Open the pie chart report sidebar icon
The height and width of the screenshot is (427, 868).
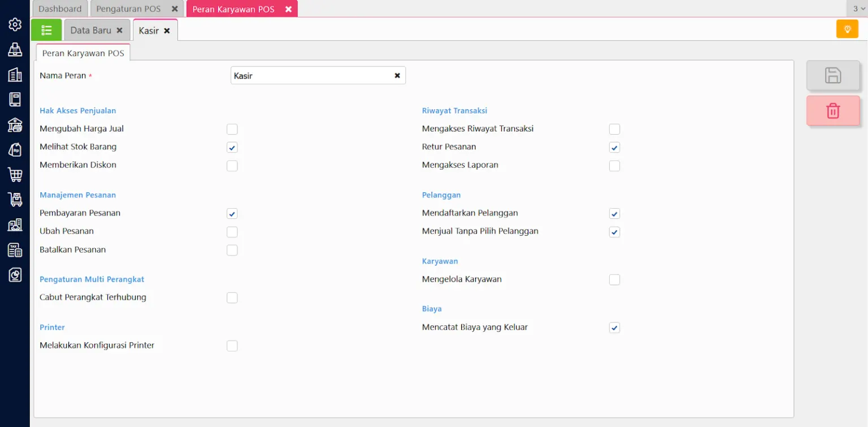[15, 275]
